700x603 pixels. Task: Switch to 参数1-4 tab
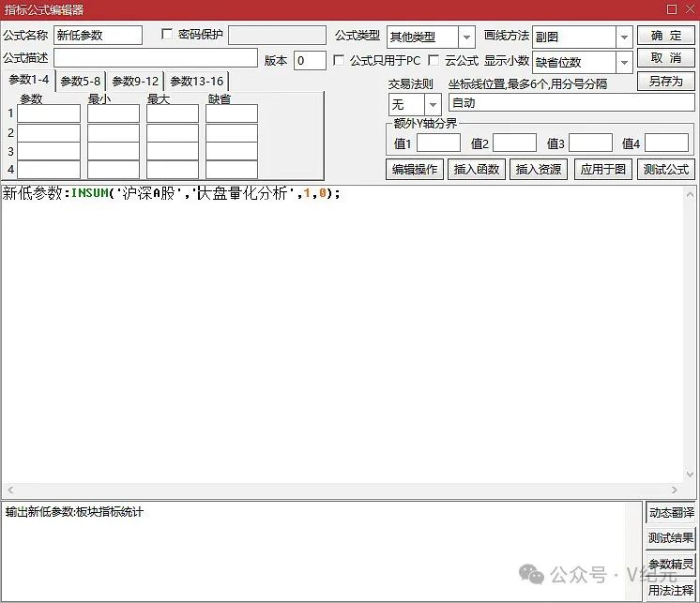click(x=29, y=80)
